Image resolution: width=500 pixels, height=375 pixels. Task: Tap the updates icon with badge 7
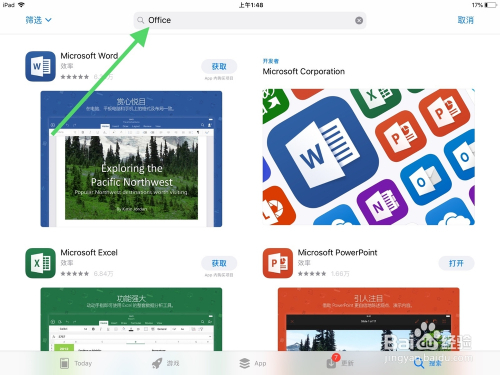point(332,362)
